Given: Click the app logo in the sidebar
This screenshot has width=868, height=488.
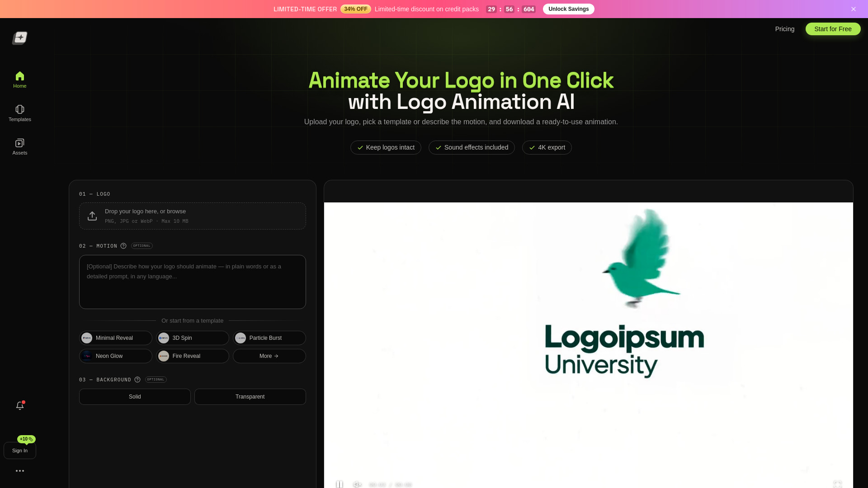Looking at the screenshot, I should tap(20, 38).
